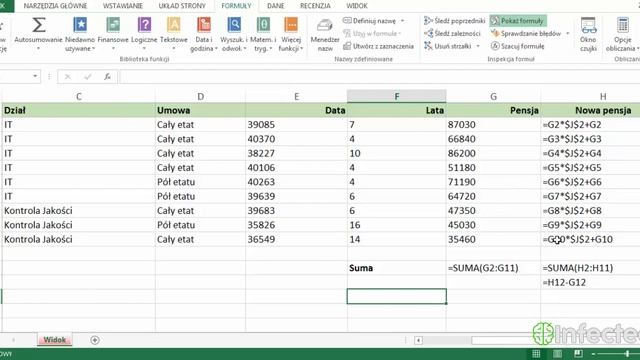The image size is (640, 360).
Task: Open Niedawno używane functions icon
Action: (80, 25)
